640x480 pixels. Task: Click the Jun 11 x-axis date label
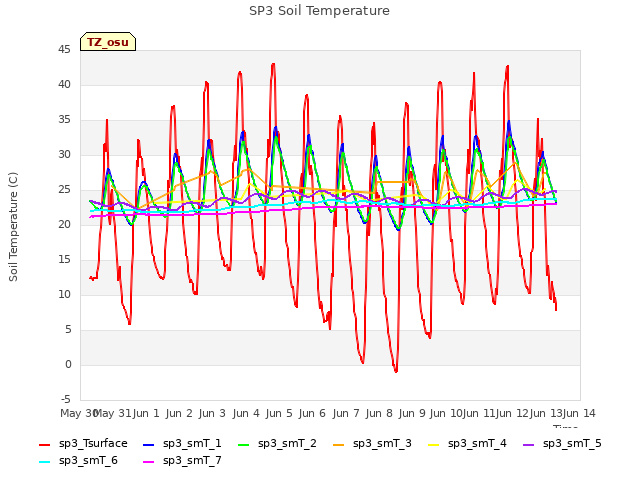point(479,413)
